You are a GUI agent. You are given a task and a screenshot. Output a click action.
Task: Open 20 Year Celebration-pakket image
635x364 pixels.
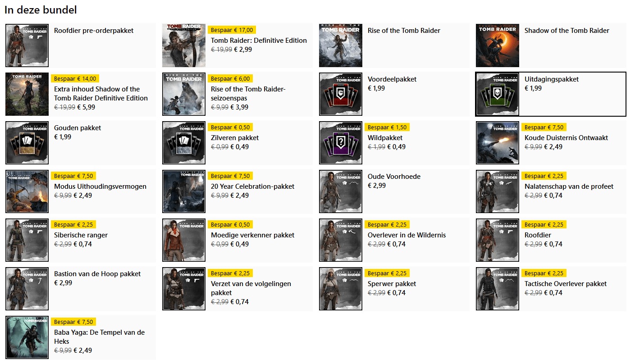[x=184, y=191]
